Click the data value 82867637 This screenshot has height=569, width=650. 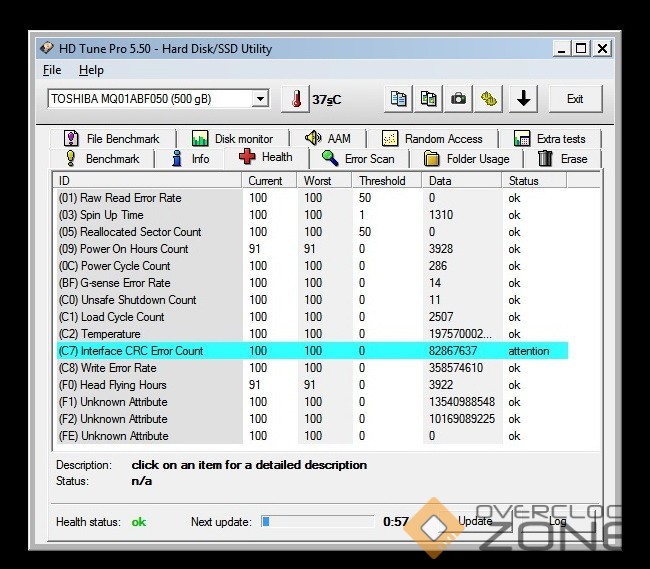point(453,351)
